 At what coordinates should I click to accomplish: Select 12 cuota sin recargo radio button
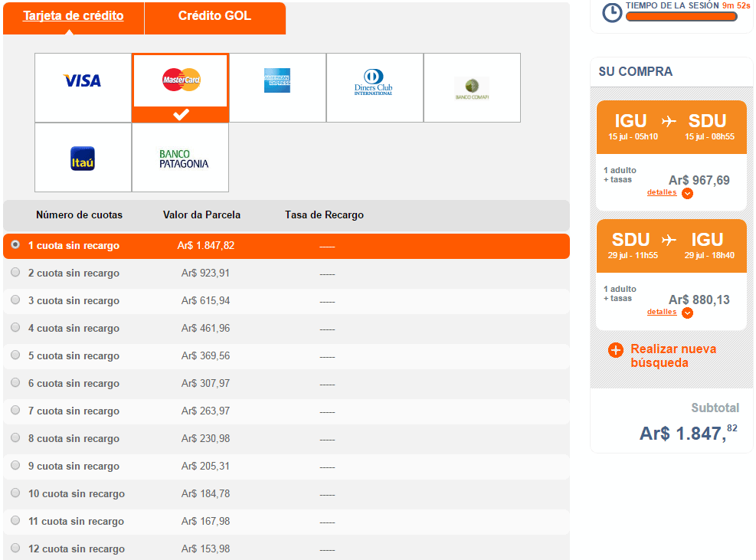(x=15, y=548)
